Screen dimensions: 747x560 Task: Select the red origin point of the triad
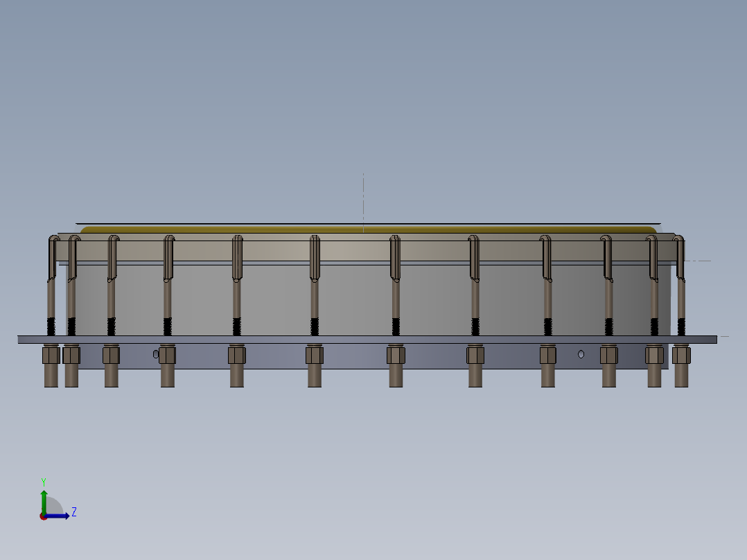43,516
